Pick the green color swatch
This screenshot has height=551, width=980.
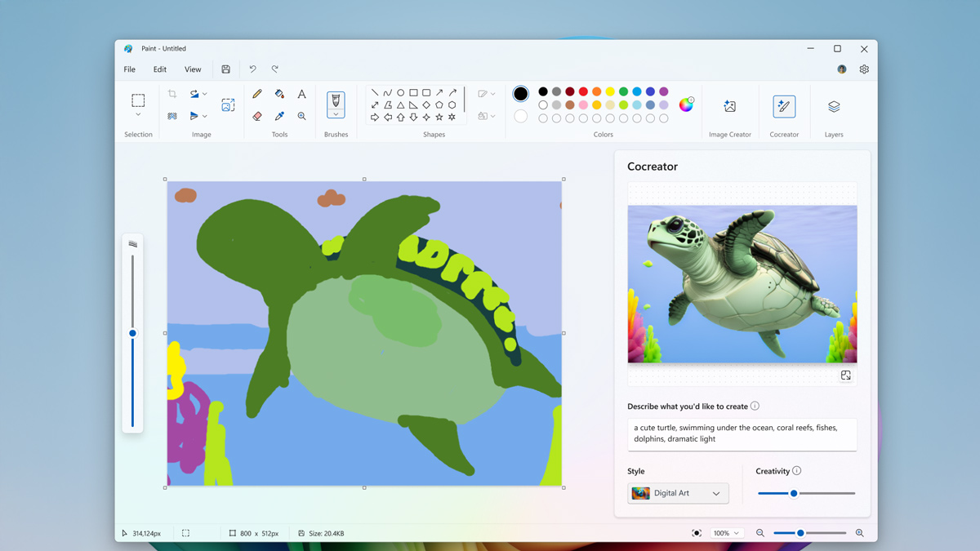[623, 91]
